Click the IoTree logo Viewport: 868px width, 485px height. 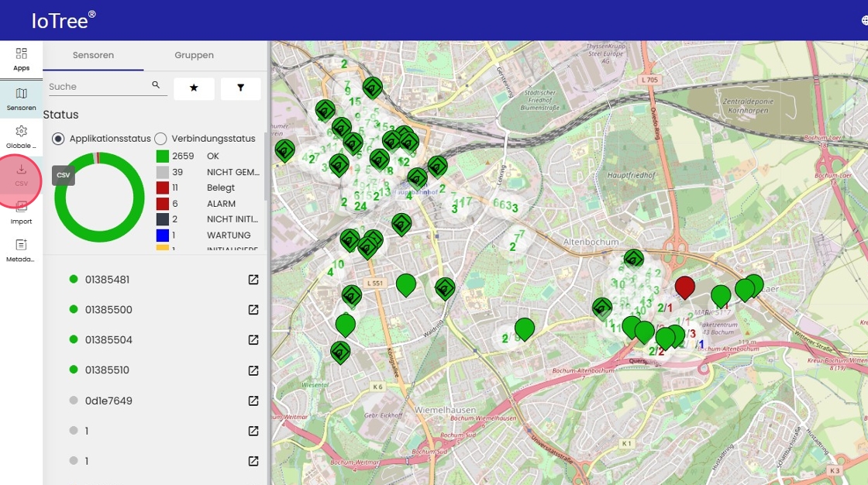[x=64, y=21]
